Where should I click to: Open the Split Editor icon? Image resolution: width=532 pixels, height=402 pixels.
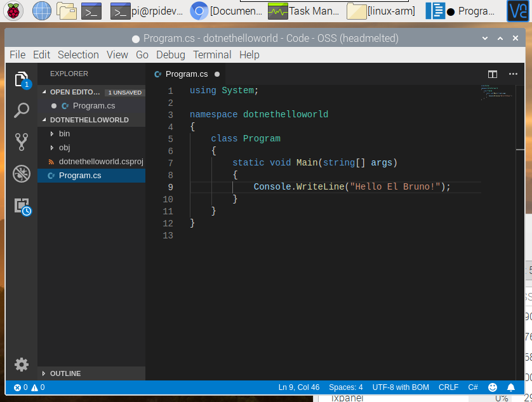(x=492, y=74)
